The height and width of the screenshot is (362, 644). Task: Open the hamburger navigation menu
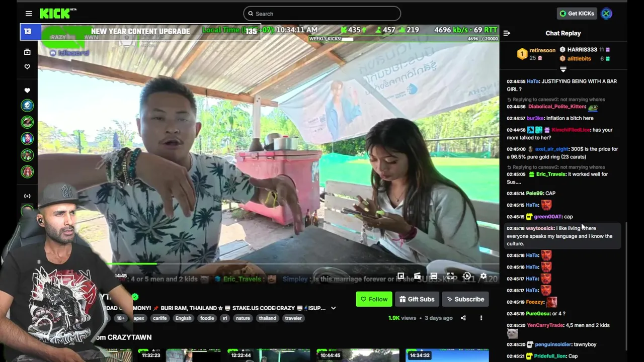tap(29, 14)
